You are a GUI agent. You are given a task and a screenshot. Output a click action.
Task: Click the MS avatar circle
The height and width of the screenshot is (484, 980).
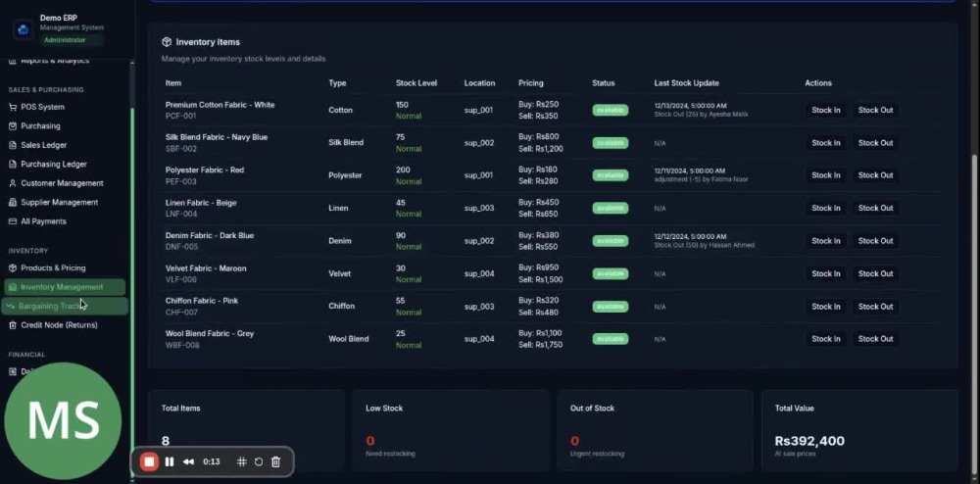point(63,420)
